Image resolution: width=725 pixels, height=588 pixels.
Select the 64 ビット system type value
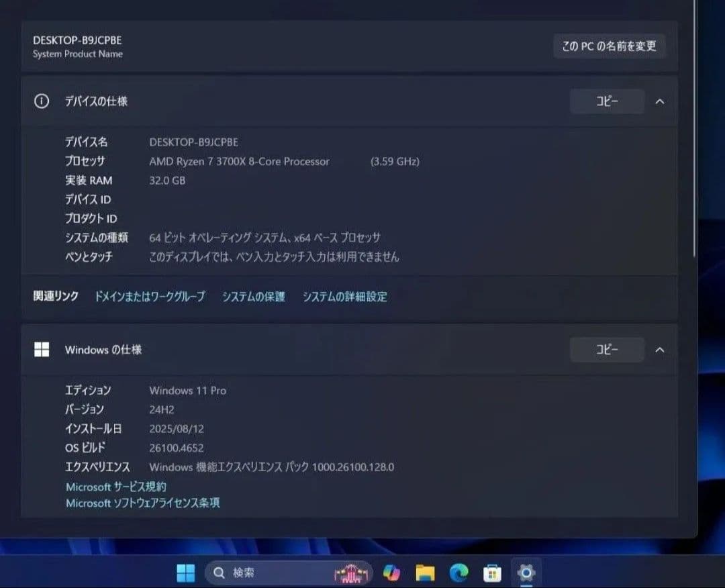click(265, 238)
